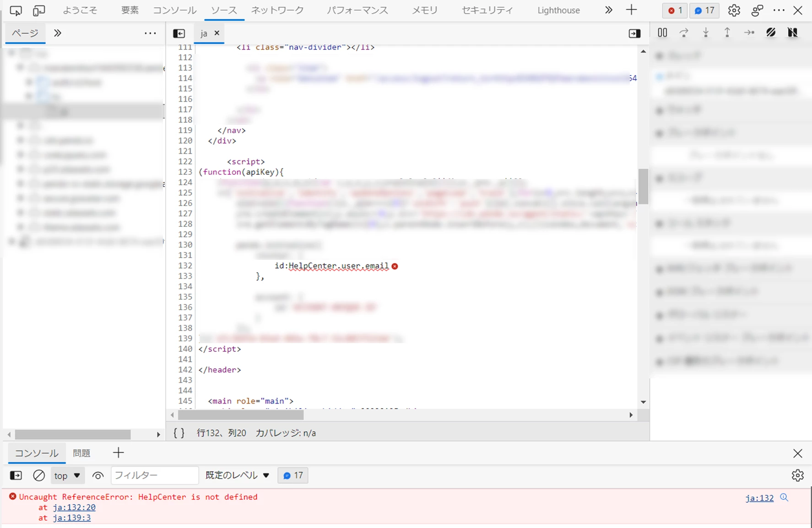Click line number 132 in the gutter
The height and width of the screenshot is (528, 812).
(185, 265)
